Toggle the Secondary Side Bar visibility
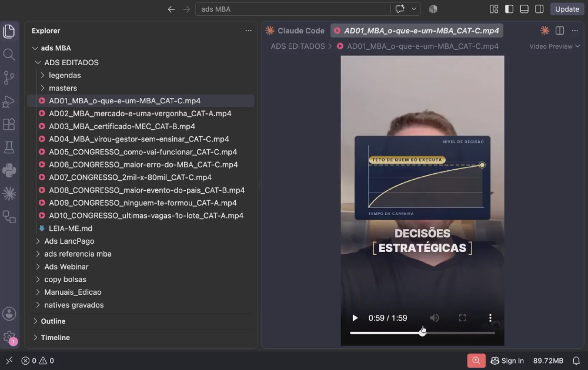 [539, 9]
